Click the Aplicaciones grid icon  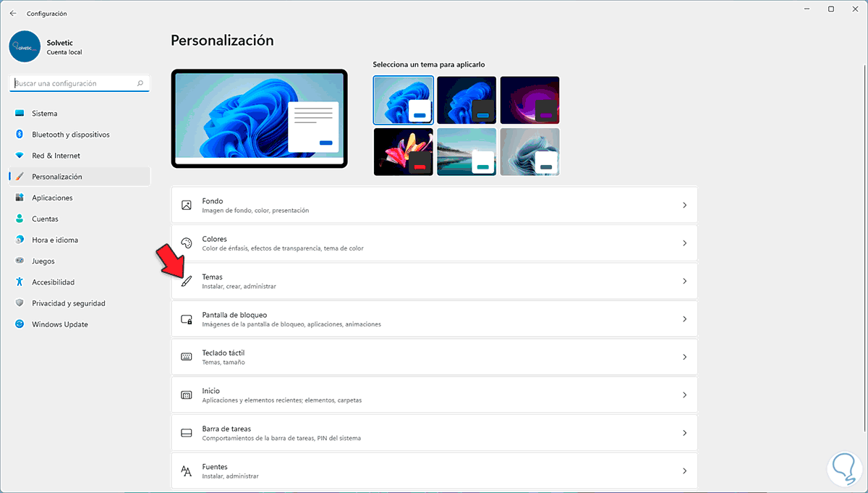point(20,198)
